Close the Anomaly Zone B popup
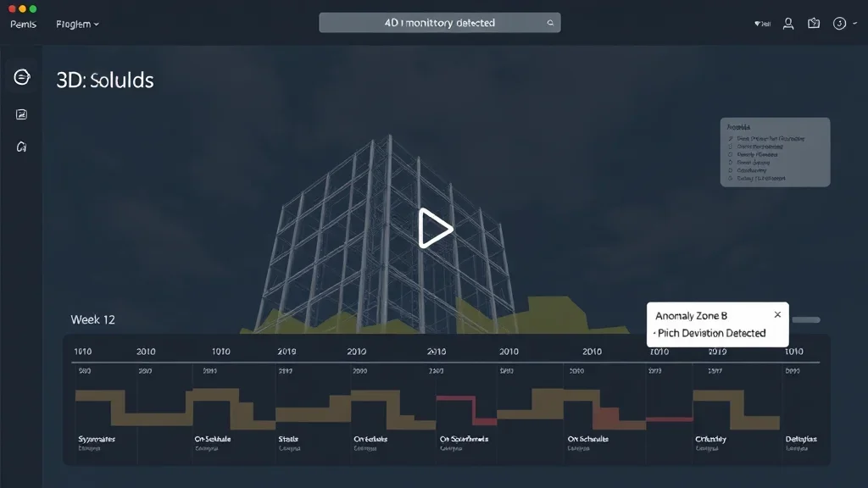The height and width of the screenshot is (488, 868). point(777,314)
